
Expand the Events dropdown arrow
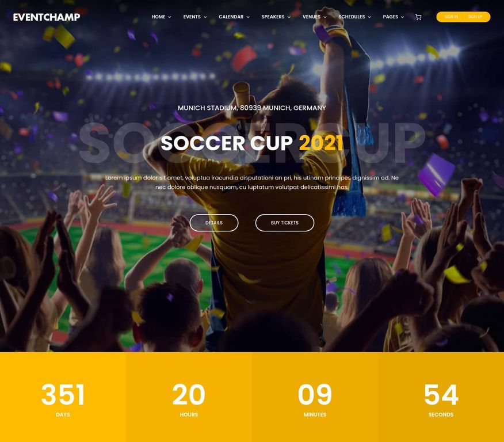click(x=205, y=17)
